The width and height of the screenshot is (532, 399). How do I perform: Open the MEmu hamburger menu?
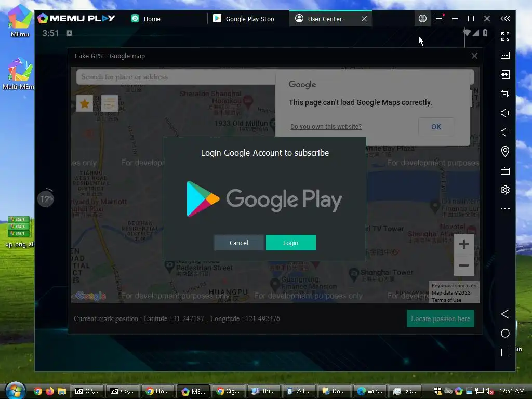click(439, 18)
